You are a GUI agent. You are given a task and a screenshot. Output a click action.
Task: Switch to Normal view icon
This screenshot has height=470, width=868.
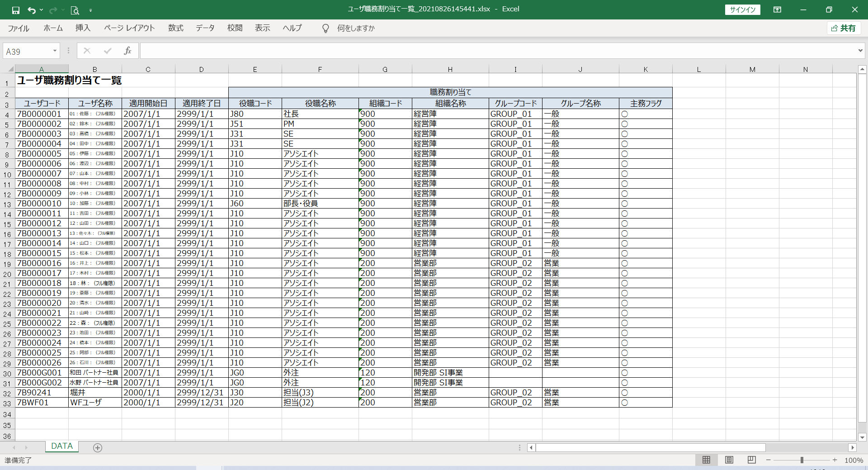pyautogui.click(x=706, y=460)
